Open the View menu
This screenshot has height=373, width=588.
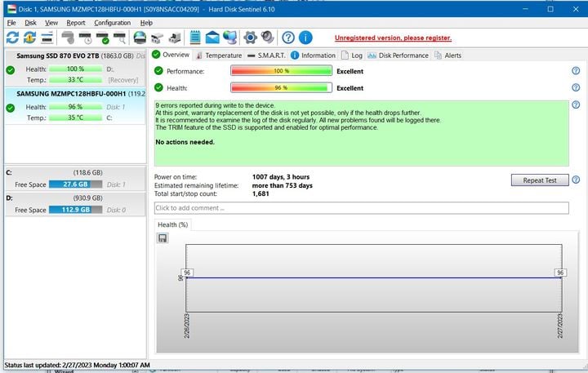(51, 23)
